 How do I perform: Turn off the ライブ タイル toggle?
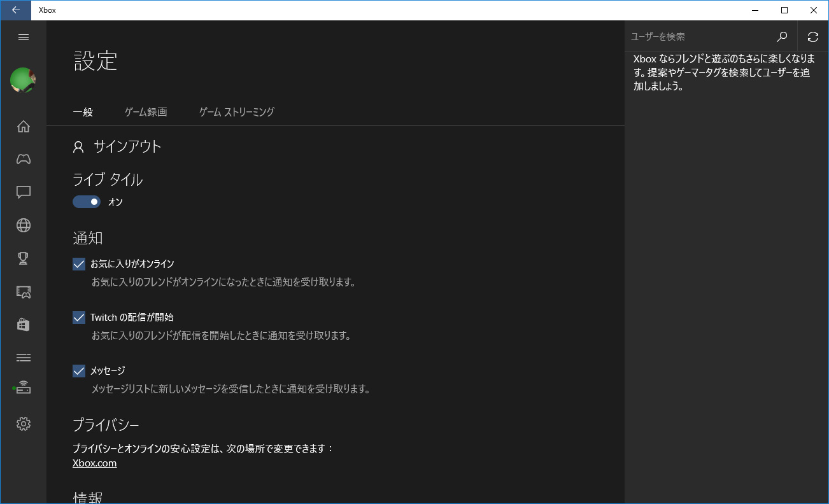click(87, 202)
